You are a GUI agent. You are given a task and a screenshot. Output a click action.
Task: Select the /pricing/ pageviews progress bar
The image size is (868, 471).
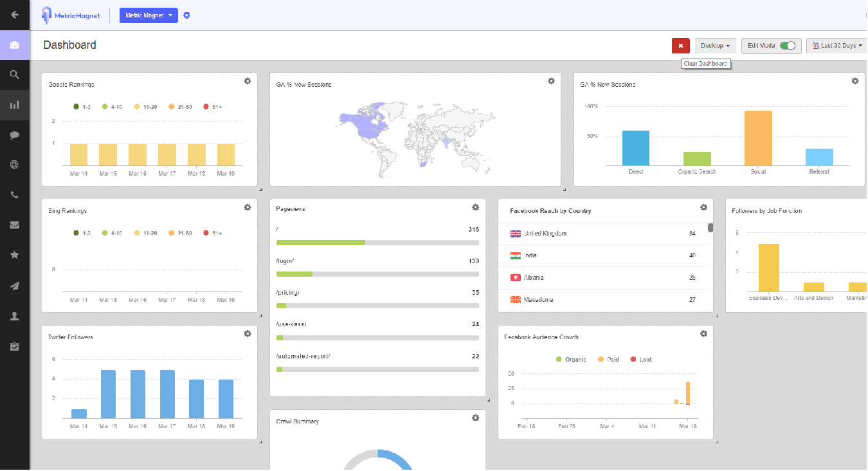point(377,306)
